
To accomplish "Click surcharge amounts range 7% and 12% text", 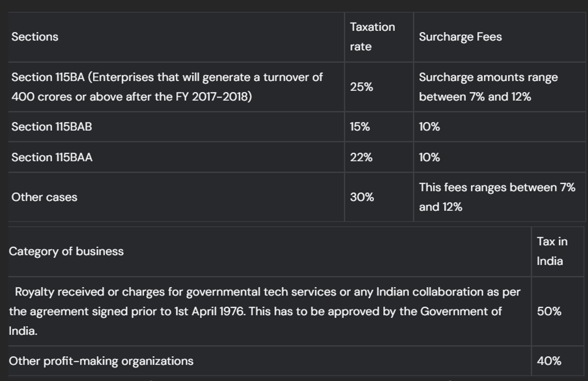I will pos(488,87).
